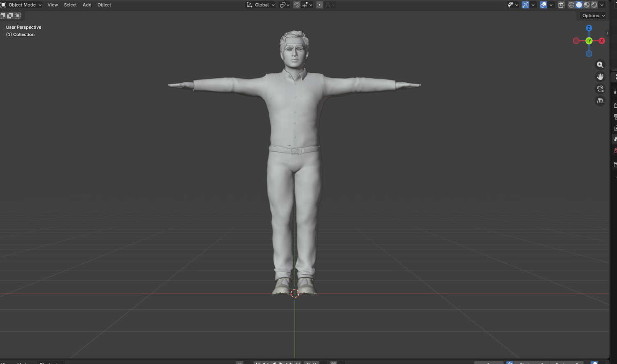617x364 pixels.
Task: Open the Object menu
Action: [x=104, y=5]
